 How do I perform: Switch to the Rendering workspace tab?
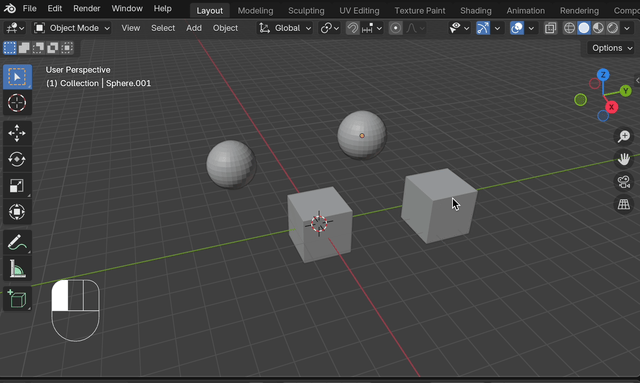tap(579, 11)
